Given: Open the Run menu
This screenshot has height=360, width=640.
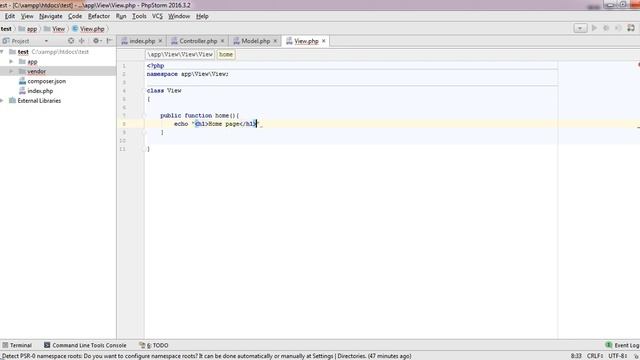Looking at the screenshot, I should (121, 16).
